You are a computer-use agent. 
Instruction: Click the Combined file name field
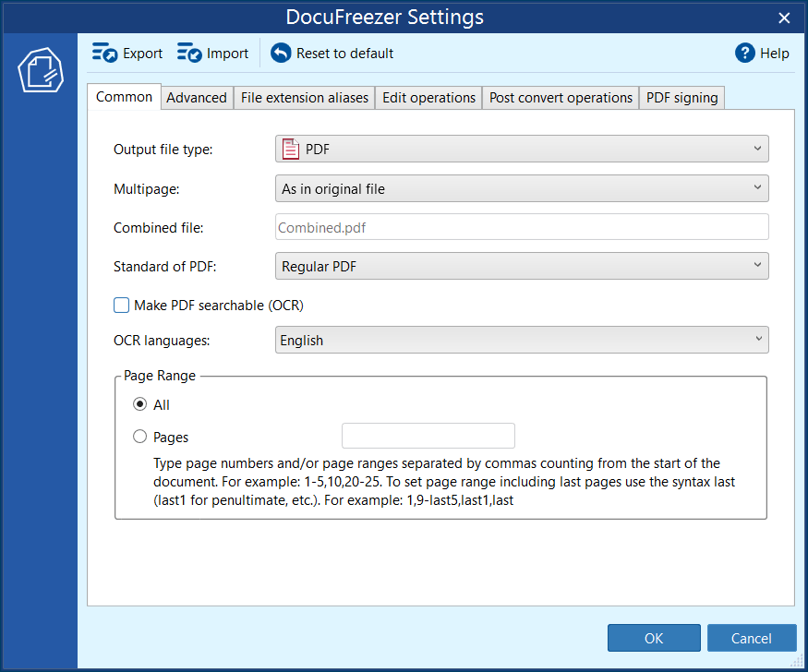[522, 227]
